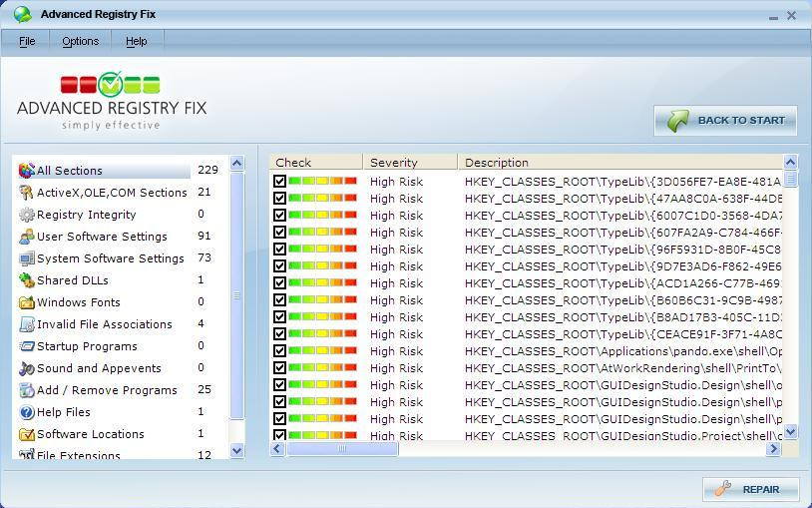This screenshot has height=508, width=812.
Task: Click the Add / Remove Programs icon
Action: 26,390
